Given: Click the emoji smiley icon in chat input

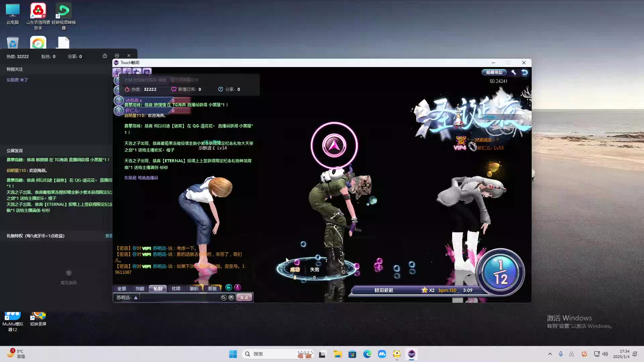Looking at the screenshot, I should [231, 298].
